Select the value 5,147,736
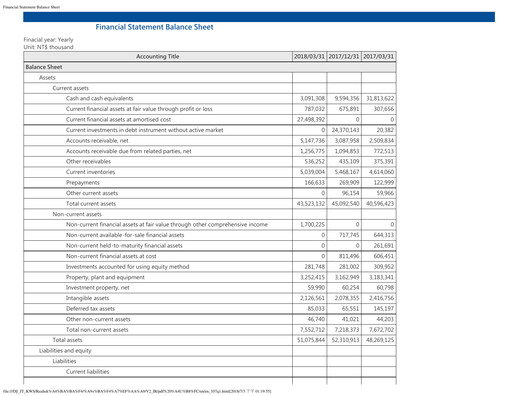This screenshot has width=512, height=396. point(312,141)
